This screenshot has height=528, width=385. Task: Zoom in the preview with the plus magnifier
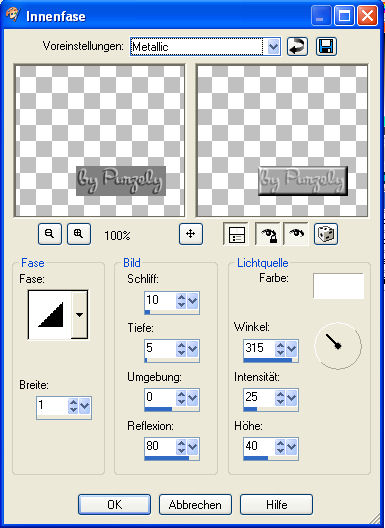pos(79,234)
